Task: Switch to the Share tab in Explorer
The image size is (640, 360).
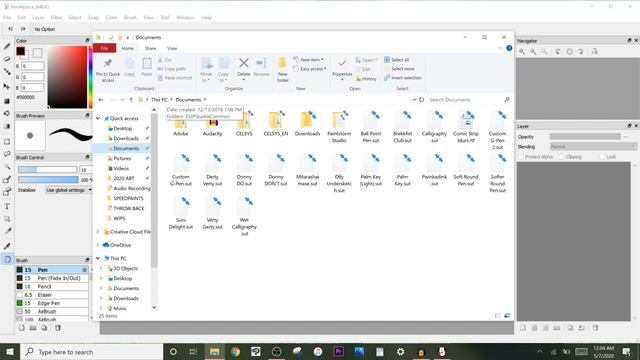Action: (150, 48)
